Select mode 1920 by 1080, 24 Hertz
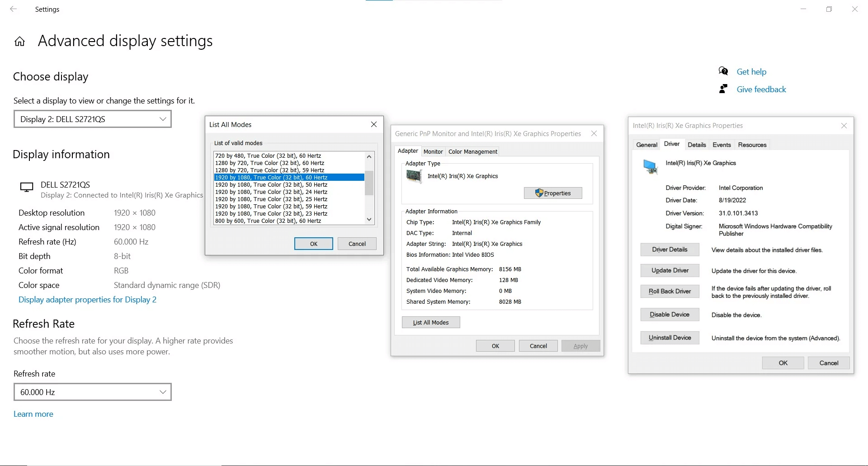 (289, 192)
